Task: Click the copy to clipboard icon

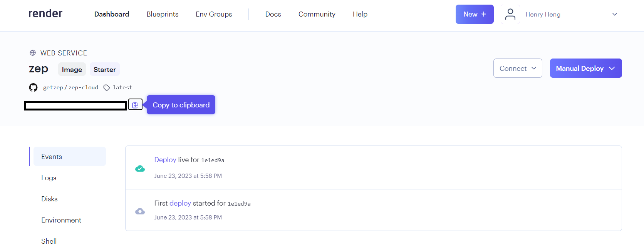Action: click(135, 105)
